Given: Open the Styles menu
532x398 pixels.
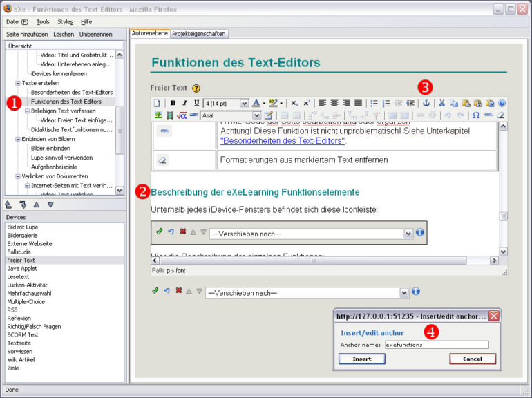Looking at the screenshot, I should point(65,22).
